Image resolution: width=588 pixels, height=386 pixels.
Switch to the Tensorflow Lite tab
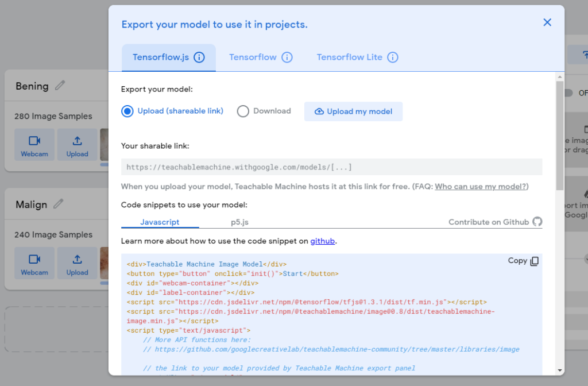click(x=357, y=57)
